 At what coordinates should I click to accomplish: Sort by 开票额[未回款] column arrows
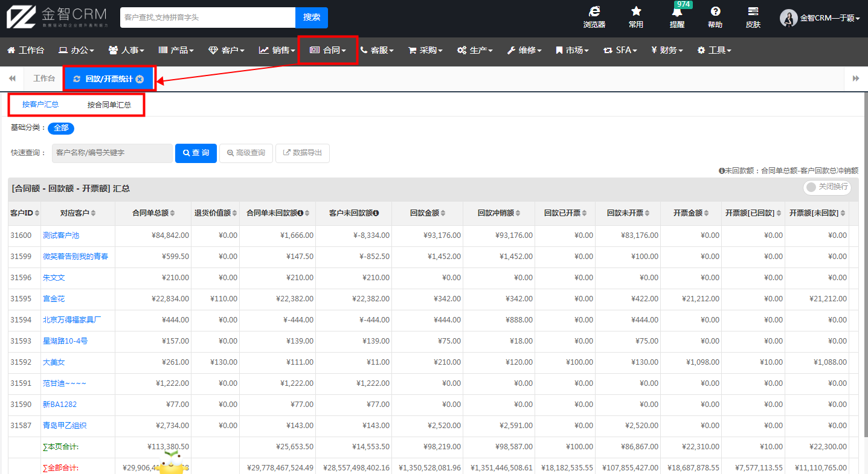843,213
